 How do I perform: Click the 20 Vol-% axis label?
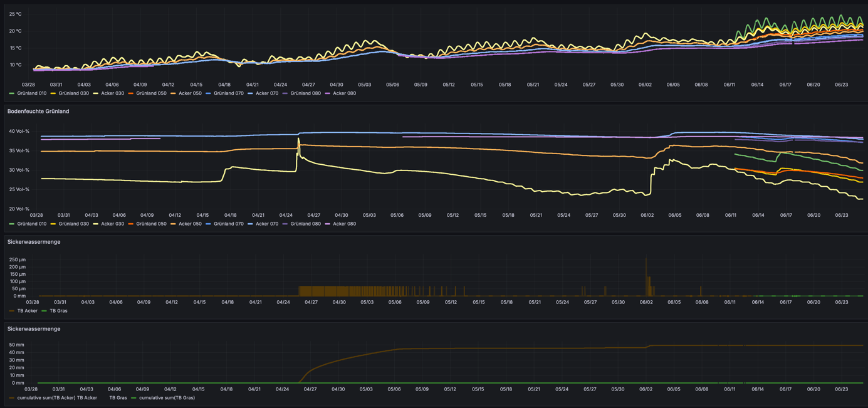pyautogui.click(x=19, y=209)
